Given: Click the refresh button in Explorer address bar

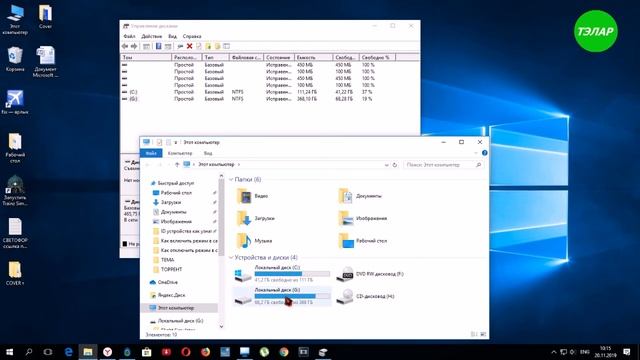Looking at the screenshot, I should click(x=395, y=165).
